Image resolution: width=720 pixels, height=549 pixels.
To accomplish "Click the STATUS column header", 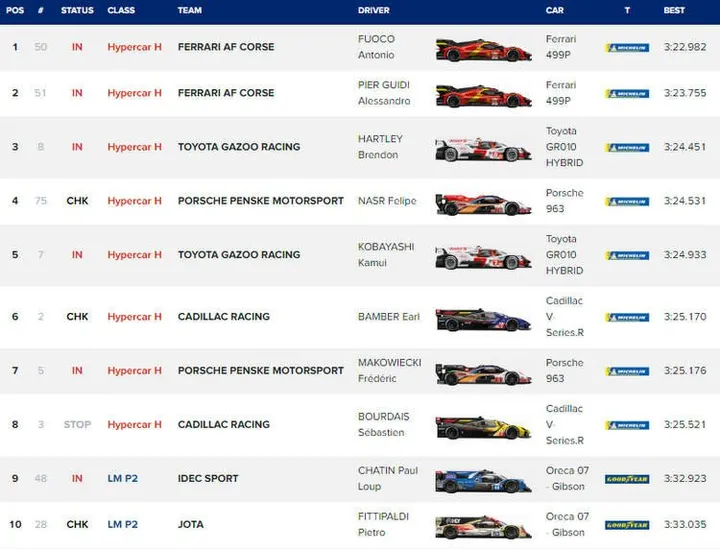I will pyautogui.click(x=77, y=10).
